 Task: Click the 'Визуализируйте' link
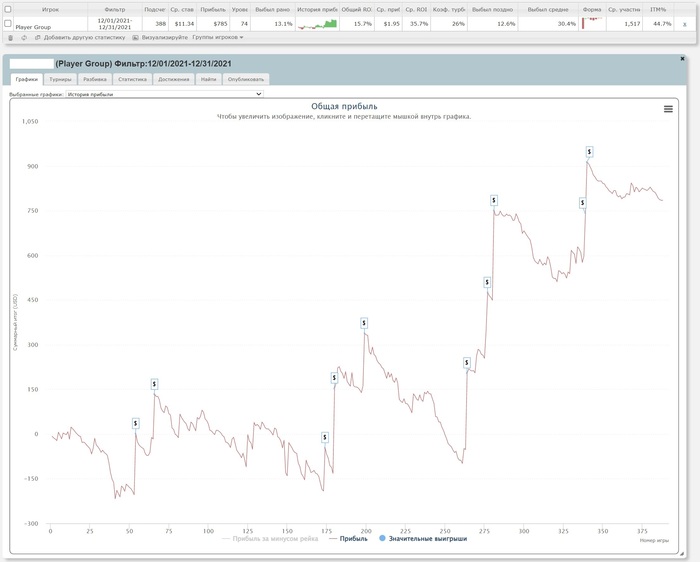click(164, 37)
